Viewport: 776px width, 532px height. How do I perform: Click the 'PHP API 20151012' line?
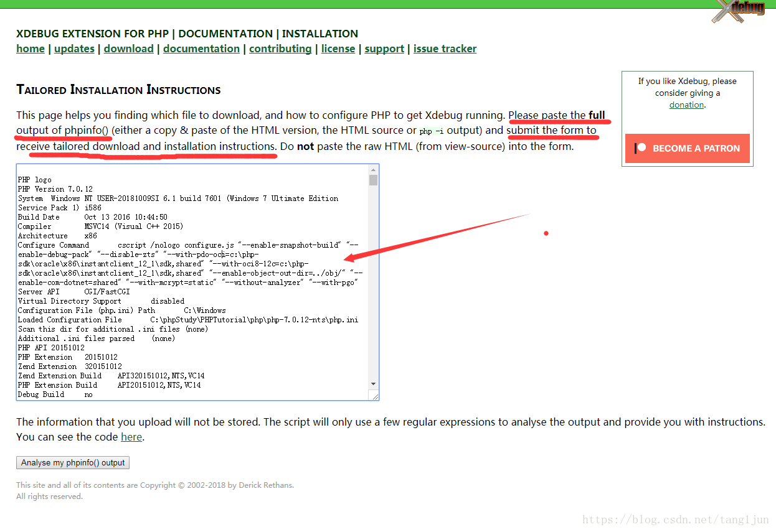click(51, 348)
